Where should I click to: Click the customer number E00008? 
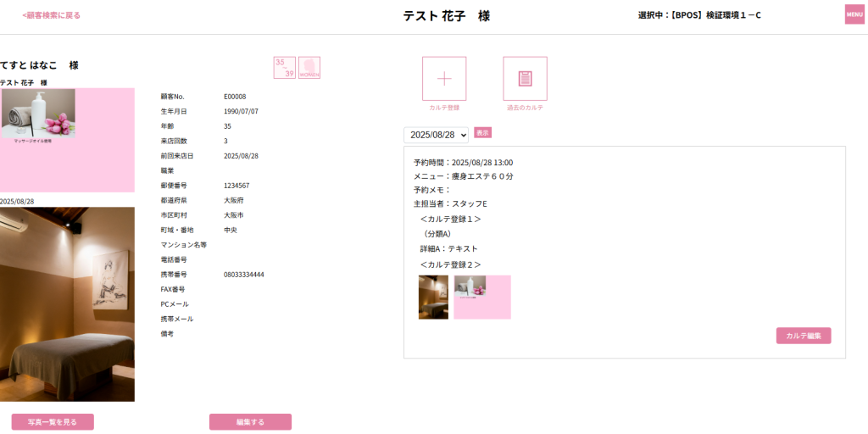(235, 97)
